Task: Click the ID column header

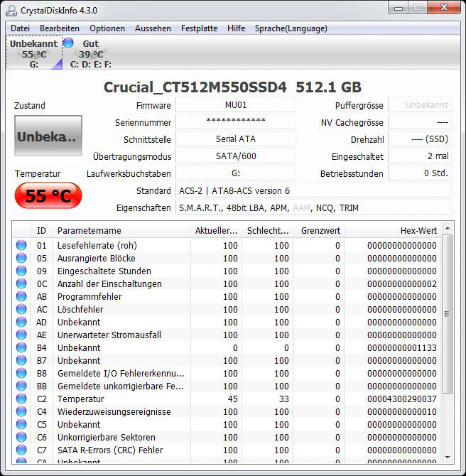Action: tap(42, 231)
